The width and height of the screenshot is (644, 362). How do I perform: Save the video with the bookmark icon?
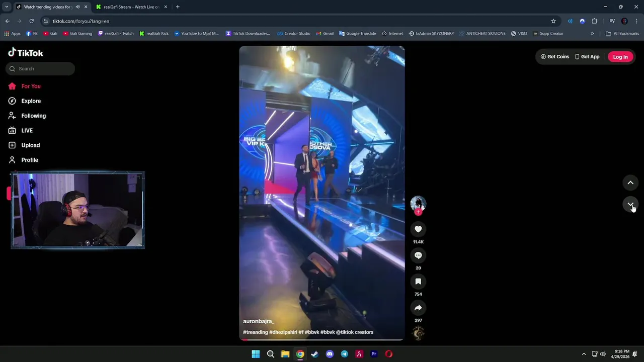418,282
